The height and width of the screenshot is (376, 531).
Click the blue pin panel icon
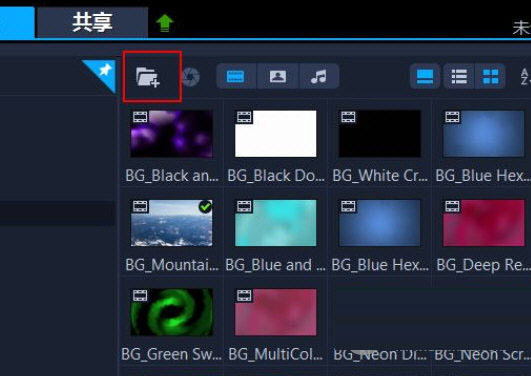(100, 75)
